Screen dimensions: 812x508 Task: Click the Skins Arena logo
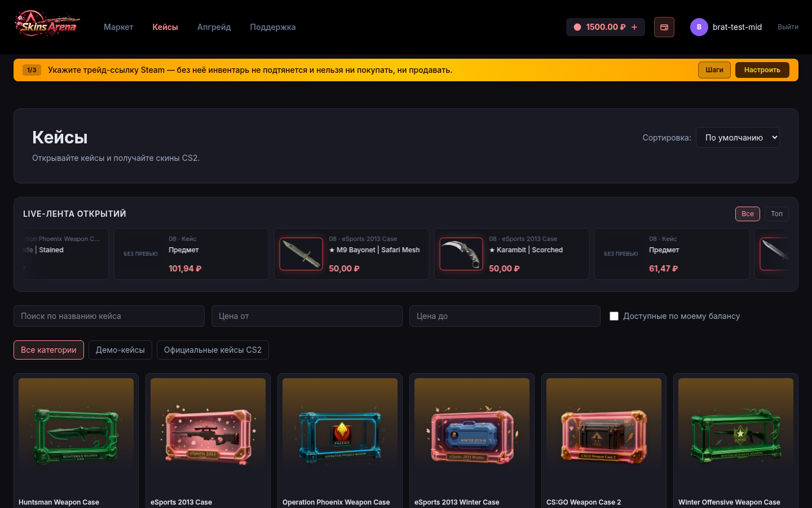coord(47,24)
